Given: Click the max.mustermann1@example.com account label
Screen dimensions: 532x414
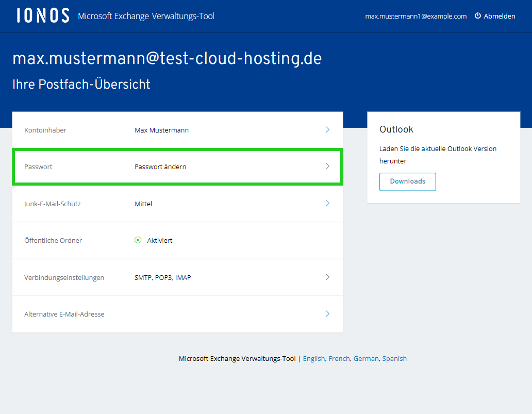Looking at the screenshot, I should click(415, 16).
